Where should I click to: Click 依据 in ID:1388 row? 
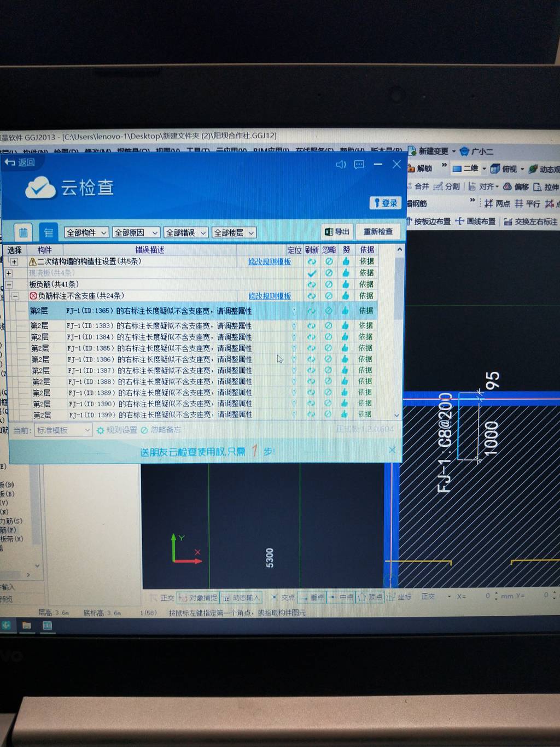tap(365, 381)
